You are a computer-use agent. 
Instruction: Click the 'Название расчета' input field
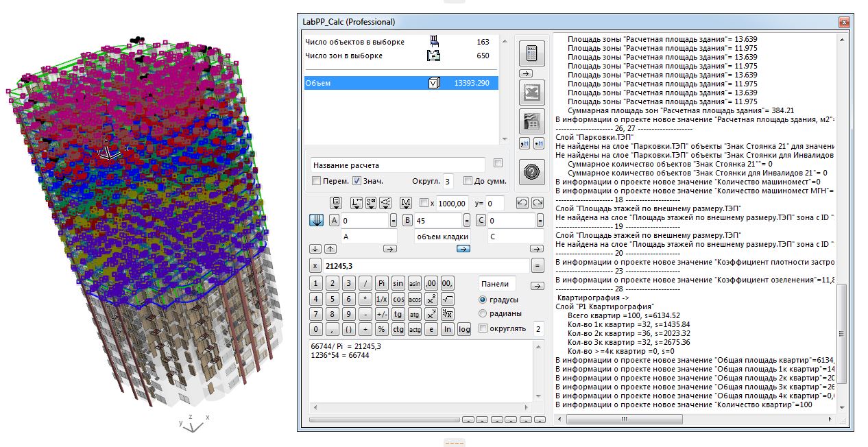(397, 165)
